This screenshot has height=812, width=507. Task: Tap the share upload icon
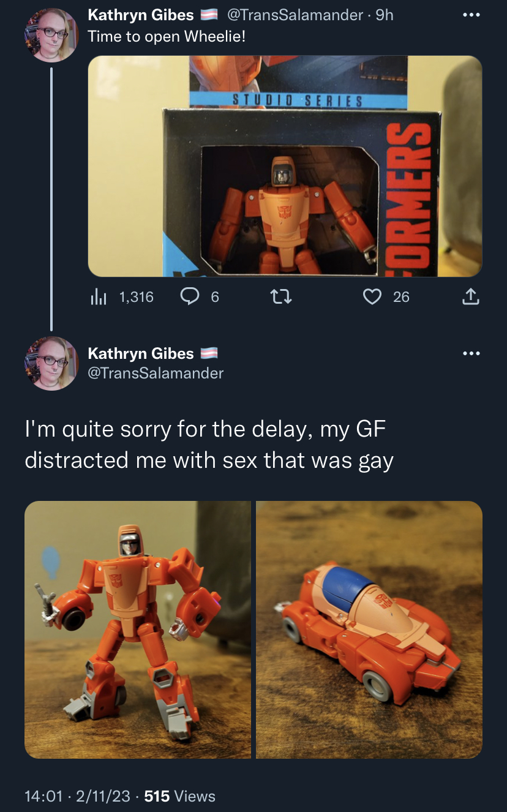[469, 298]
